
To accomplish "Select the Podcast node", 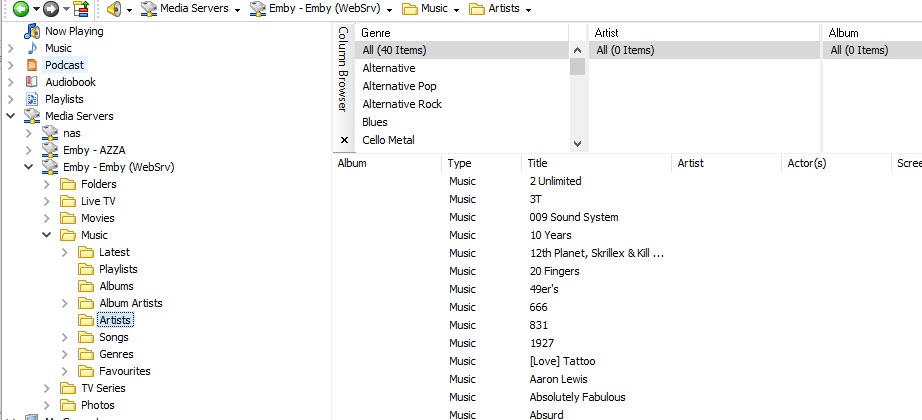I will (64, 65).
